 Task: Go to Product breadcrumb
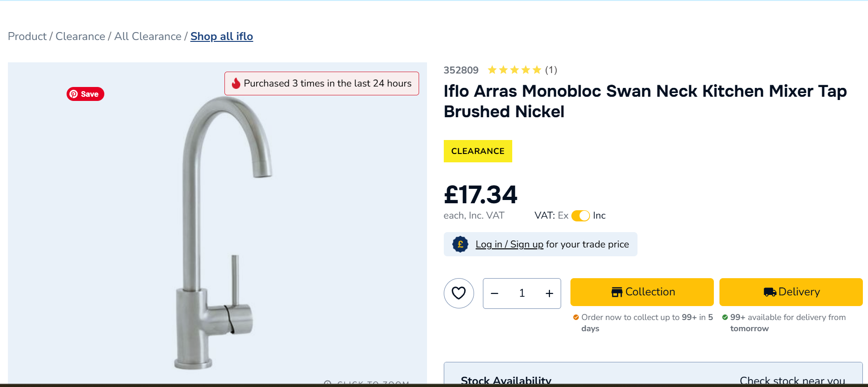[x=27, y=36]
